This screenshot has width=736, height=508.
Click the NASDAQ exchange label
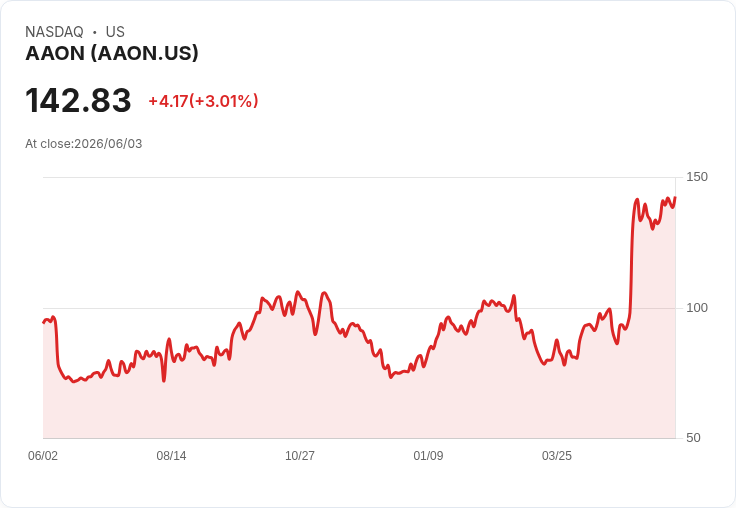tap(54, 32)
